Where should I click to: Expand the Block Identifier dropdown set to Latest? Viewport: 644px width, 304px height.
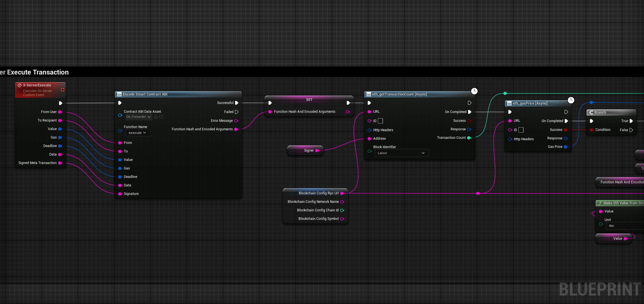(x=401, y=153)
